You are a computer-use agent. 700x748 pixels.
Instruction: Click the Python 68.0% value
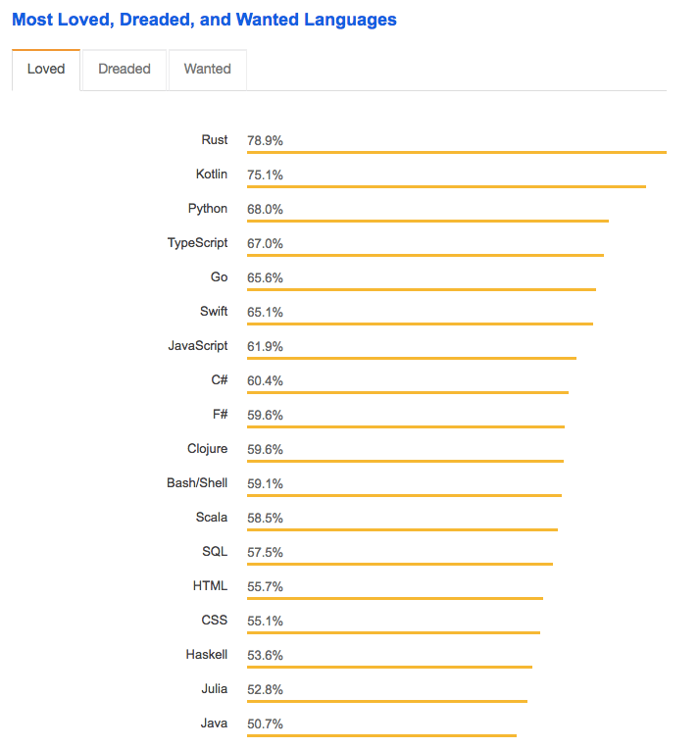click(x=266, y=210)
